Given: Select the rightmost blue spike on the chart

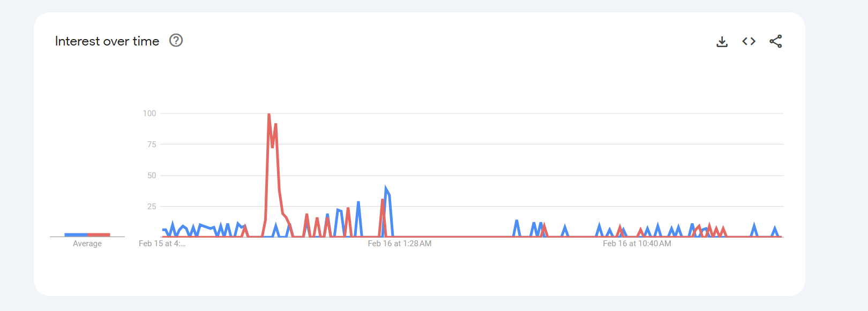Looking at the screenshot, I should pos(774,228).
